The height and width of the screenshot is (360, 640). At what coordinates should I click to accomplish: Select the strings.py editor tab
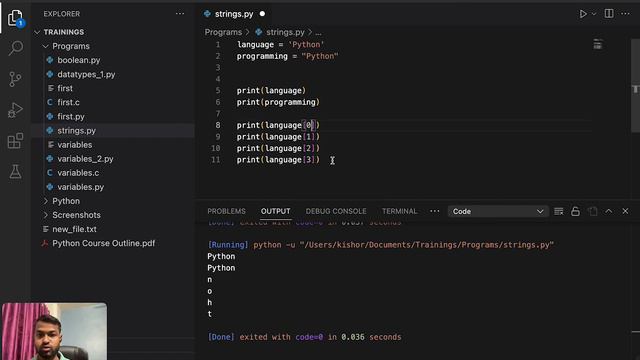point(234,14)
